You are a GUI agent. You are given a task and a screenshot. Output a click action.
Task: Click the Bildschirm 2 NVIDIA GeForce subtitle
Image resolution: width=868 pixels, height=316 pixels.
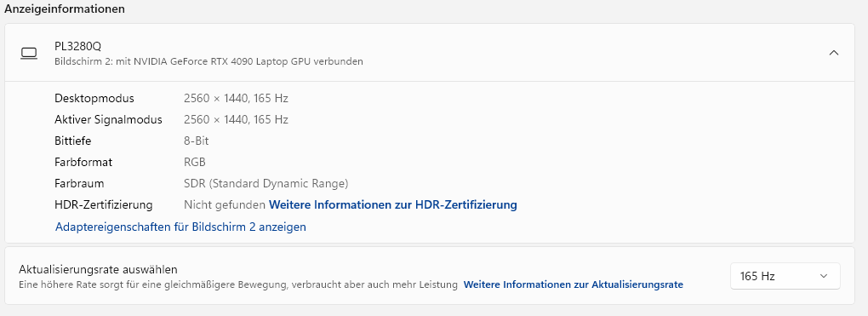tap(208, 61)
